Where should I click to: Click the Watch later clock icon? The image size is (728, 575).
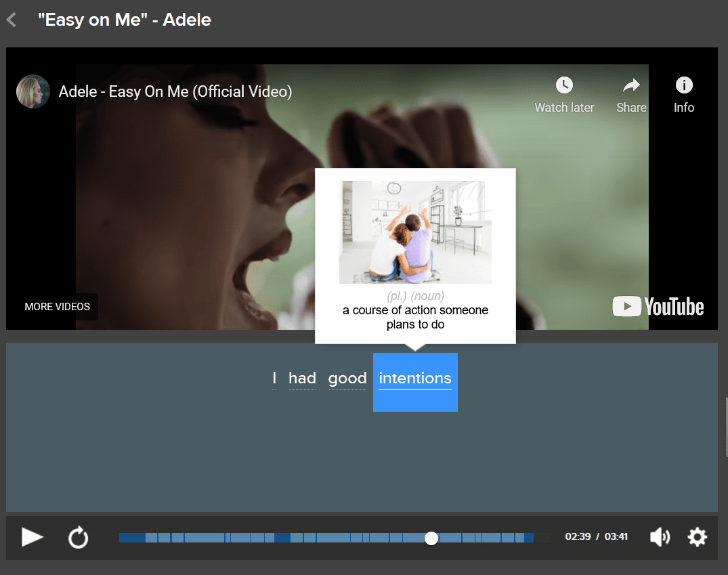[564, 86]
